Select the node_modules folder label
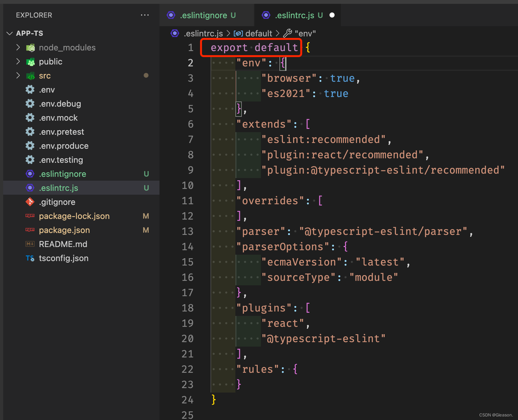This screenshot has height=420, width=518. 67,48
